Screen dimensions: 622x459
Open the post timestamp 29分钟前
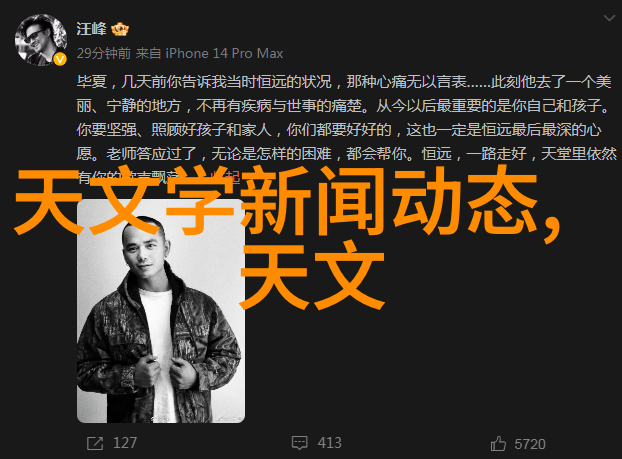(104, 53)
